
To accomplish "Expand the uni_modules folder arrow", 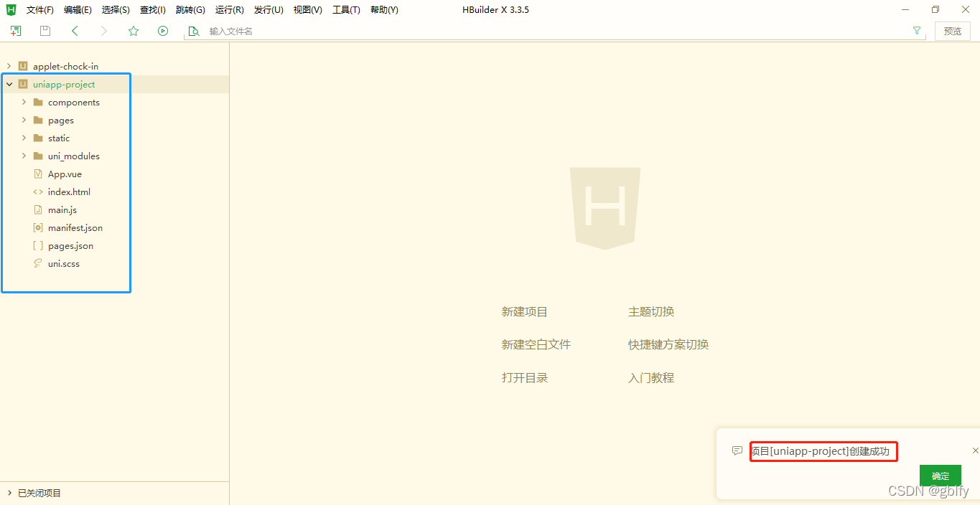I will (24, 156).
